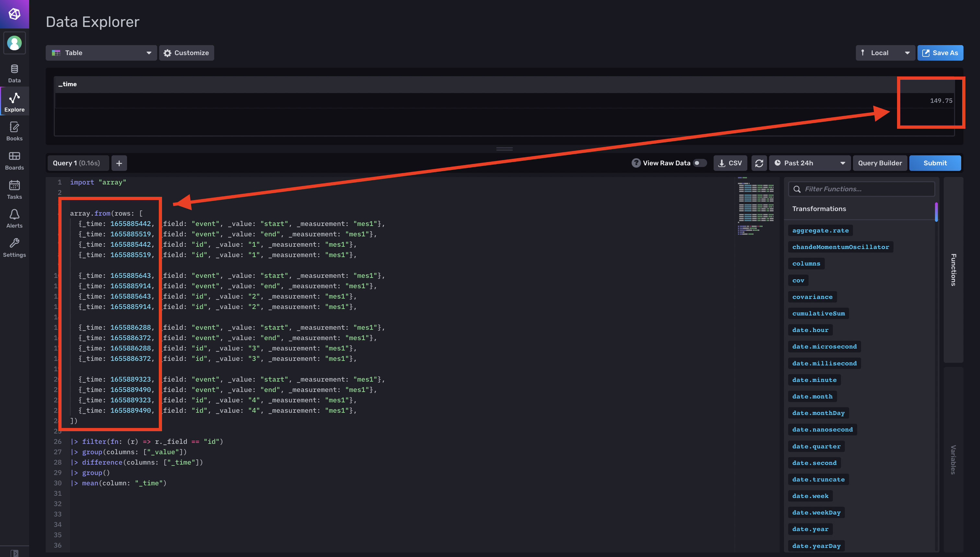Switch to Query Builder
The width and height of the screenshot is (980, 557).
880,163
